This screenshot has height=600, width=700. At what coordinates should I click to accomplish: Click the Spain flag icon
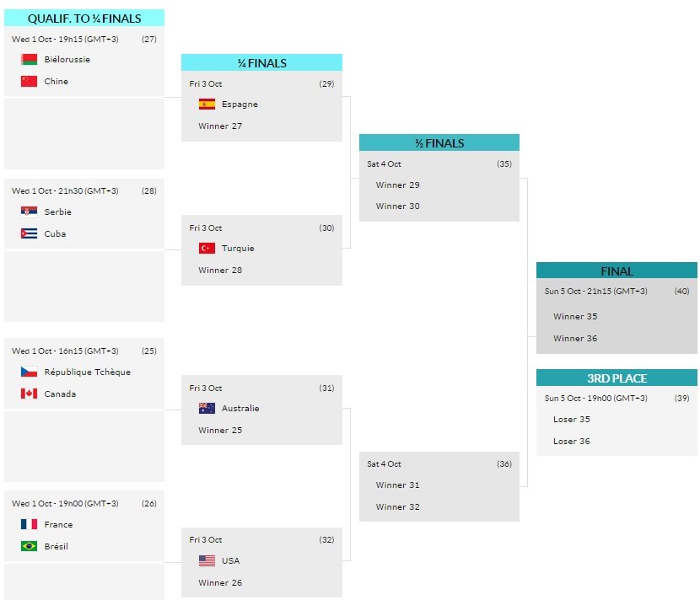(x=207, y=104)
